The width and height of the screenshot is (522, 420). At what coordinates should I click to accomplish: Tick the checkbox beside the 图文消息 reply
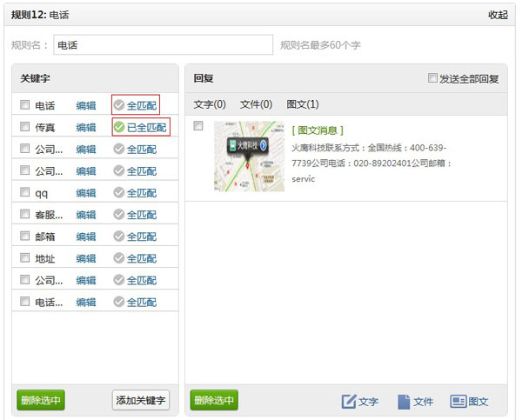(198, 126)
